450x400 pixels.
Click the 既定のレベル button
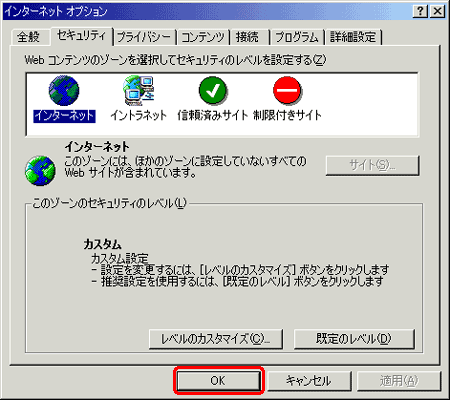[354, 339]
